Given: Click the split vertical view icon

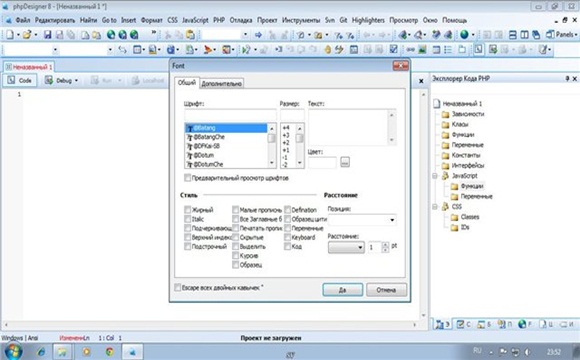Looking at the screenshot, I should (x=524, y=35).
